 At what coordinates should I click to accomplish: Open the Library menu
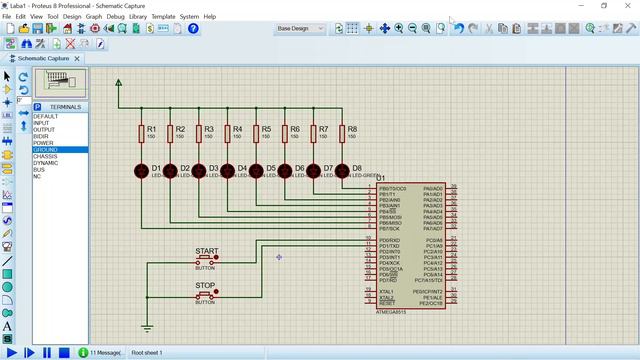point(138,17)
